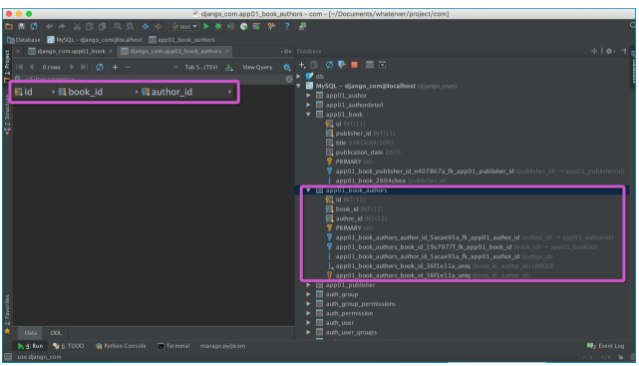This screenshot has height=366, width=639.
Task: Expand the app01_author table
Action: tap(308, 95)
